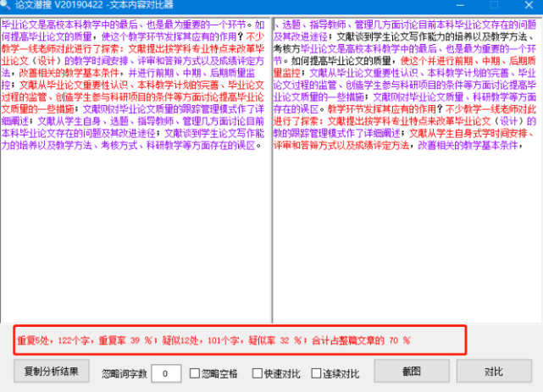The height and width of the screenshot is (392, 543).
Task: Click right pane line starting 评审和答辩方式
Action: pyautogui.click(x=398, y=146)
